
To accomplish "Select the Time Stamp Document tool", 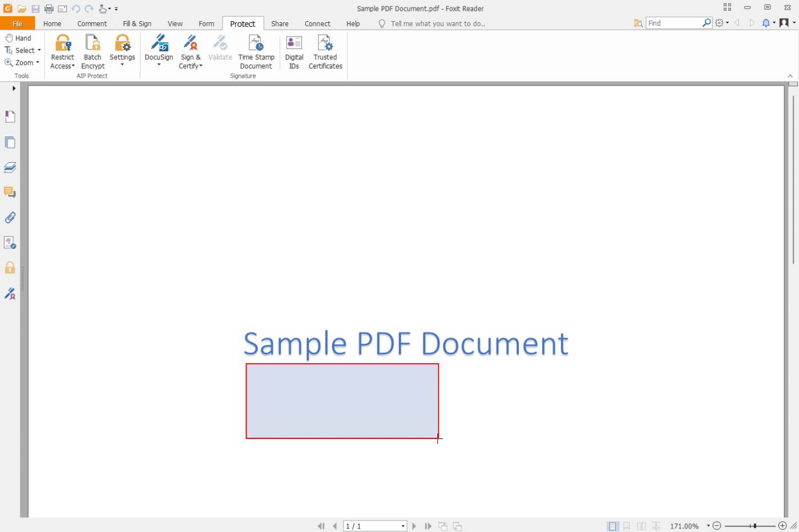I will coord(256,50).
